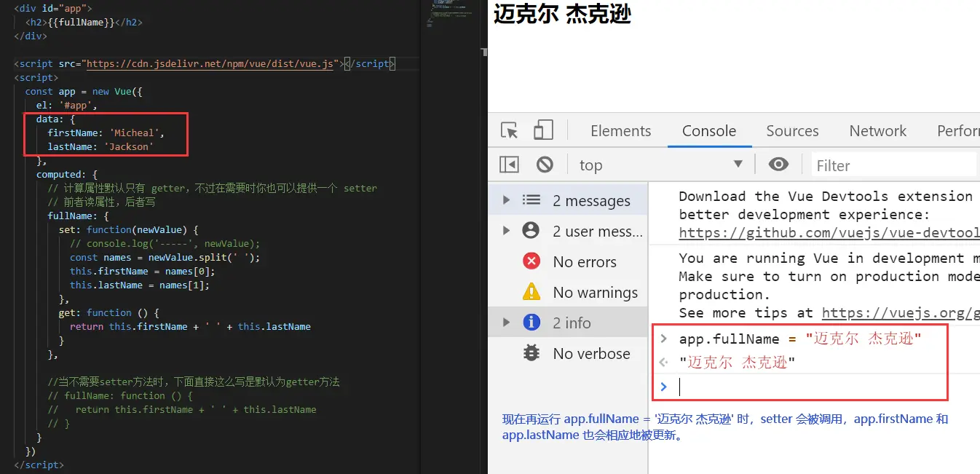Click the messages list icon
The height and width of the screenshot is (474, 980).
click(x=532, y=200)
